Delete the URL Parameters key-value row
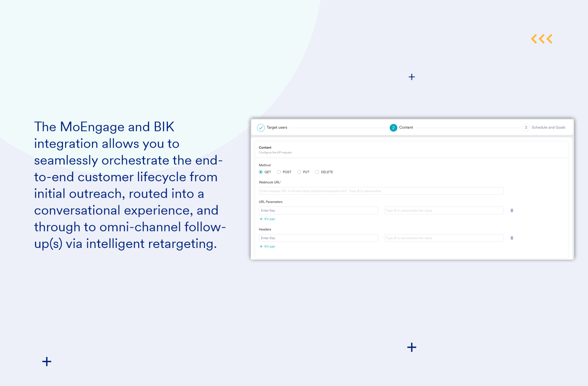Viewport: 588px width, 386px height. [512, 211]
